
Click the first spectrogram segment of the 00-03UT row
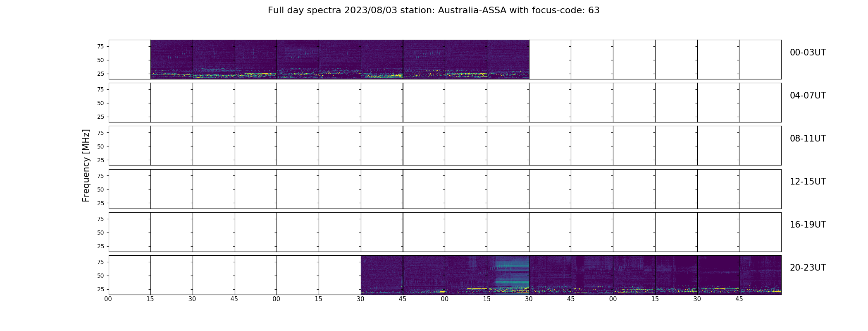pos(172,60)
